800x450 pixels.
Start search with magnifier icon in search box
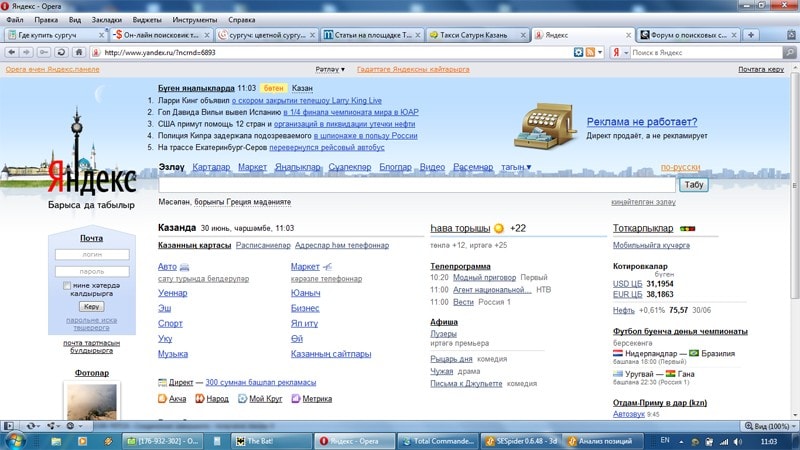[789, 53]
